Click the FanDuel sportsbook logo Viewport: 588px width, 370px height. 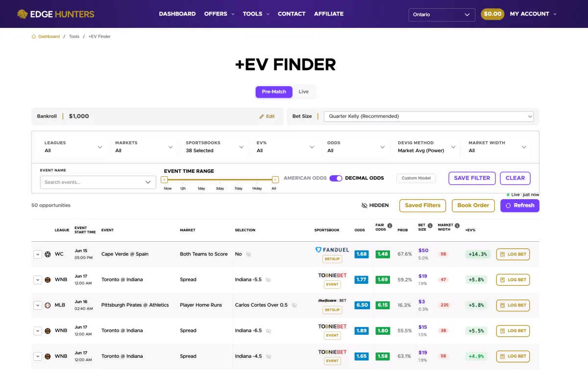tap(332, 250)
